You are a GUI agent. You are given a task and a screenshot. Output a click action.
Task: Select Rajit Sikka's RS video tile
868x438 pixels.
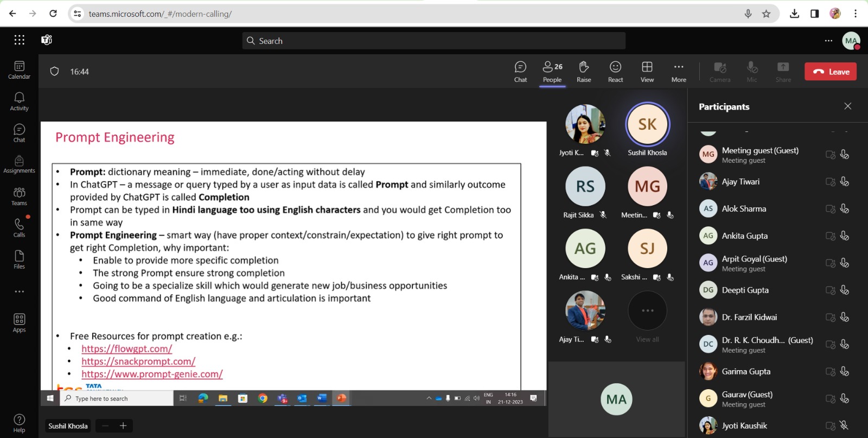click(585, 186)
